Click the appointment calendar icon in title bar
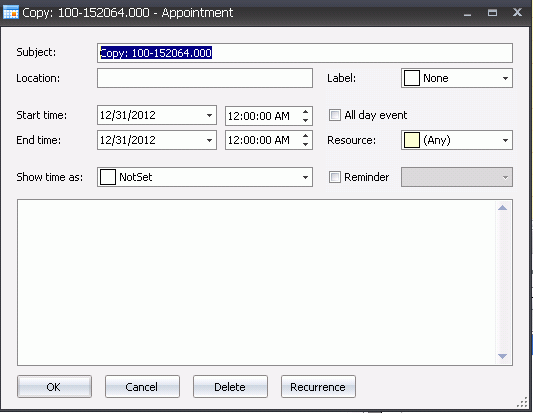Screen dimensions: 533x413 [x=11, y=12]
